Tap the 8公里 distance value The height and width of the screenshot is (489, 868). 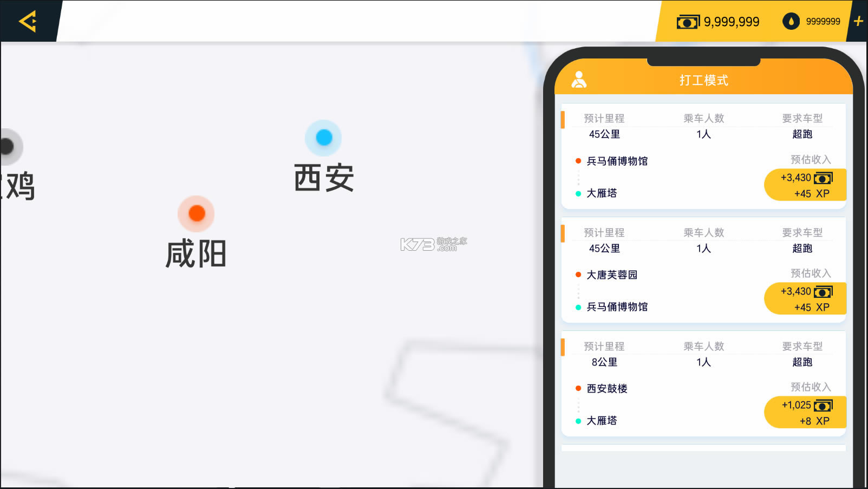pyautogui.click(x=604, y=362)
